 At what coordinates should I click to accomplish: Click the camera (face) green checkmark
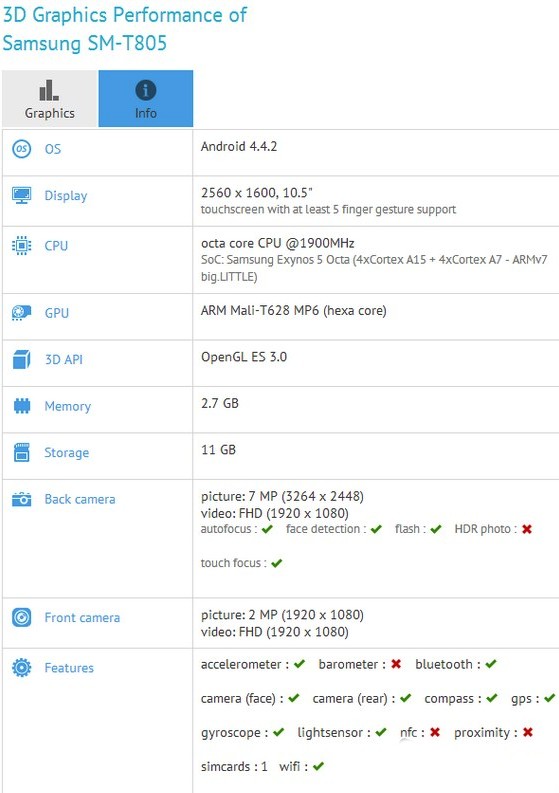coord(293,698)
